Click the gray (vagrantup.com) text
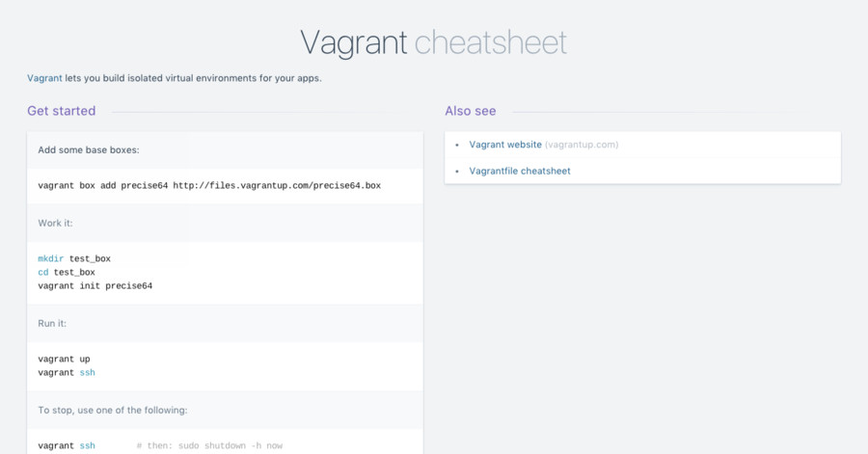The image size is (868, 454). pyautogui.click(x=582, y=145)
